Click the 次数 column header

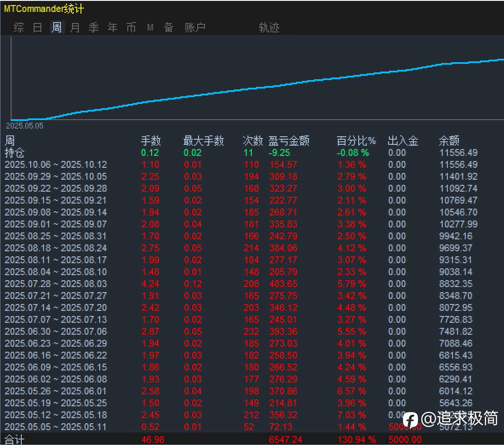[253, 141]
